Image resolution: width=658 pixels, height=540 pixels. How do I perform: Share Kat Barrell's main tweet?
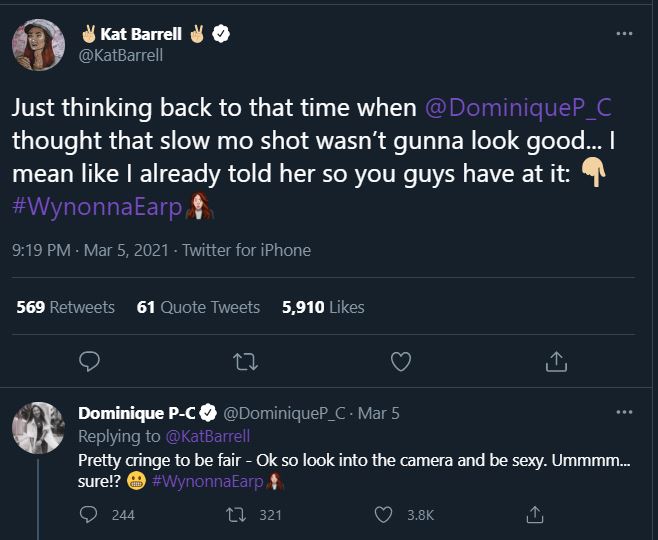point(557,360)
